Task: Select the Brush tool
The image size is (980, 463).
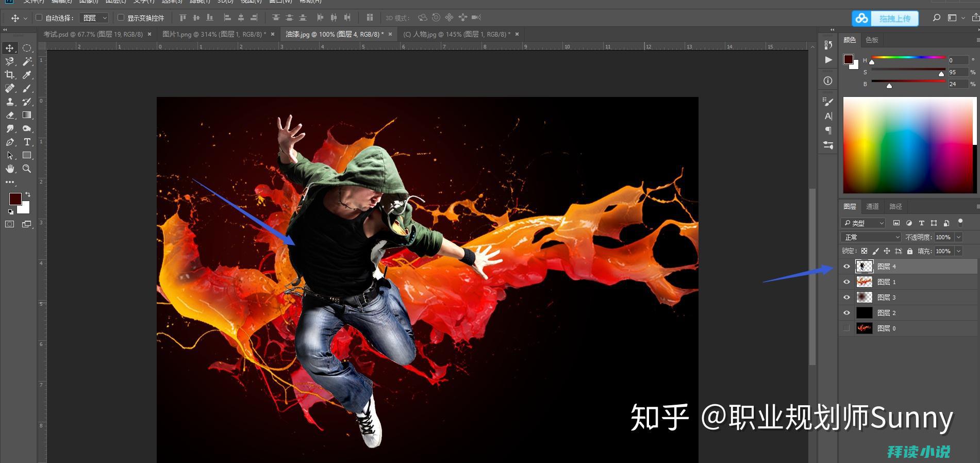Action: (27, 88)
